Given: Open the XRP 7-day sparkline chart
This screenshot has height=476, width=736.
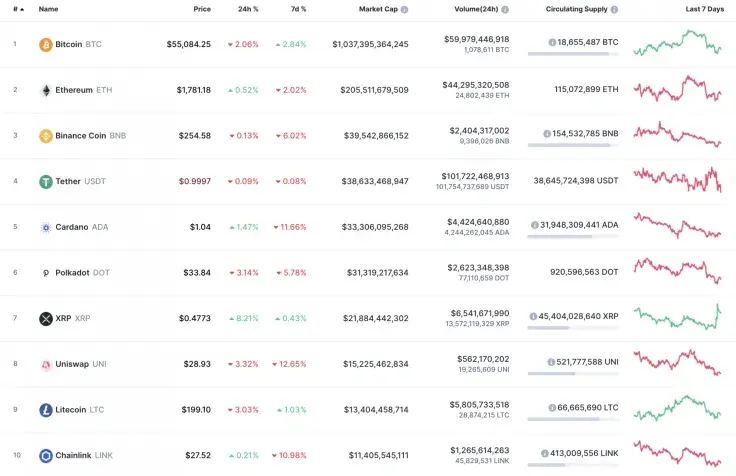Looking at the screenshot, I should (677, 318).
